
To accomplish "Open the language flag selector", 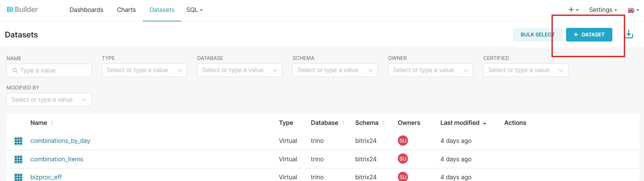I will click(633, 10).
